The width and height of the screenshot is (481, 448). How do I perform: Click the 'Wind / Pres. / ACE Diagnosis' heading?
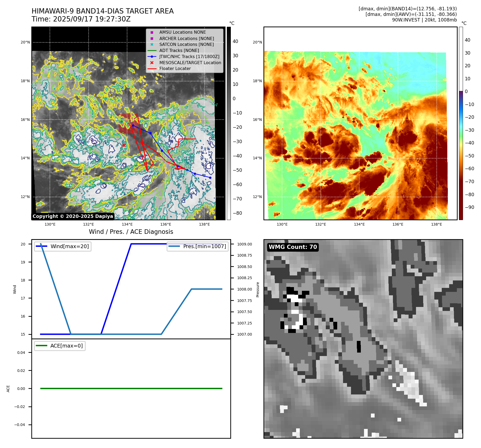coord(131,232)
